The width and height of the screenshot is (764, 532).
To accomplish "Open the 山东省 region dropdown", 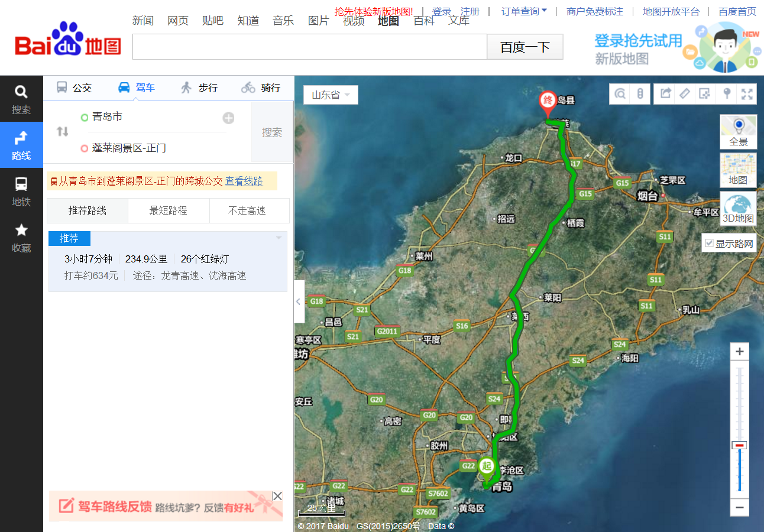I will 331,95.
